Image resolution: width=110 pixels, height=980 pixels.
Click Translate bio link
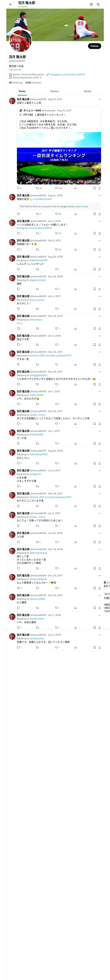pos(15,70)
